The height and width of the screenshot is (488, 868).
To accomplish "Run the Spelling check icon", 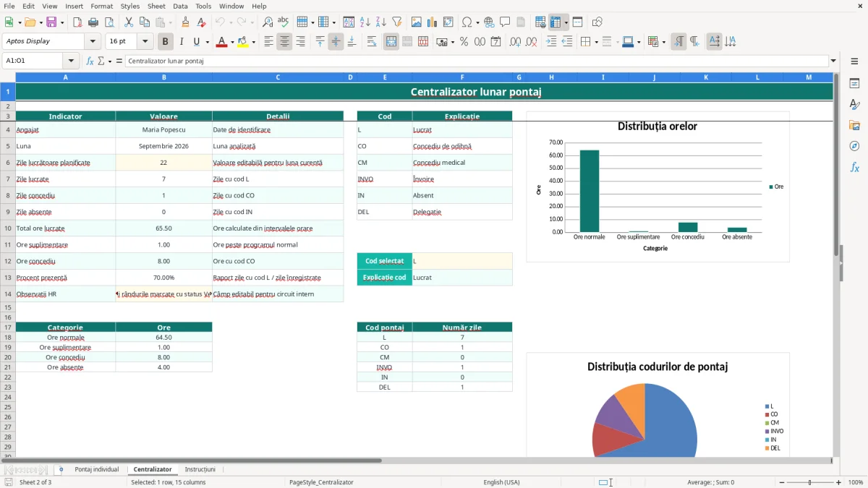I will pyautogui.click(x=284, y=22).
